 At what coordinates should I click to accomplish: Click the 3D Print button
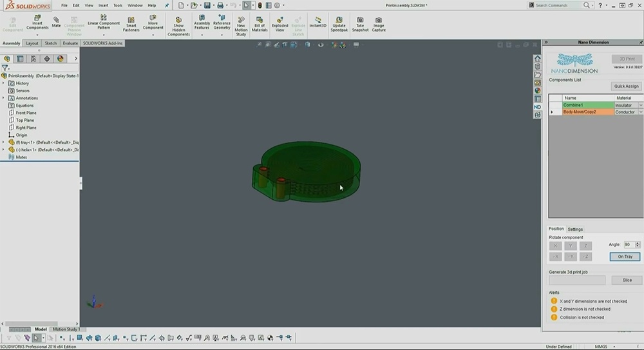627,59
